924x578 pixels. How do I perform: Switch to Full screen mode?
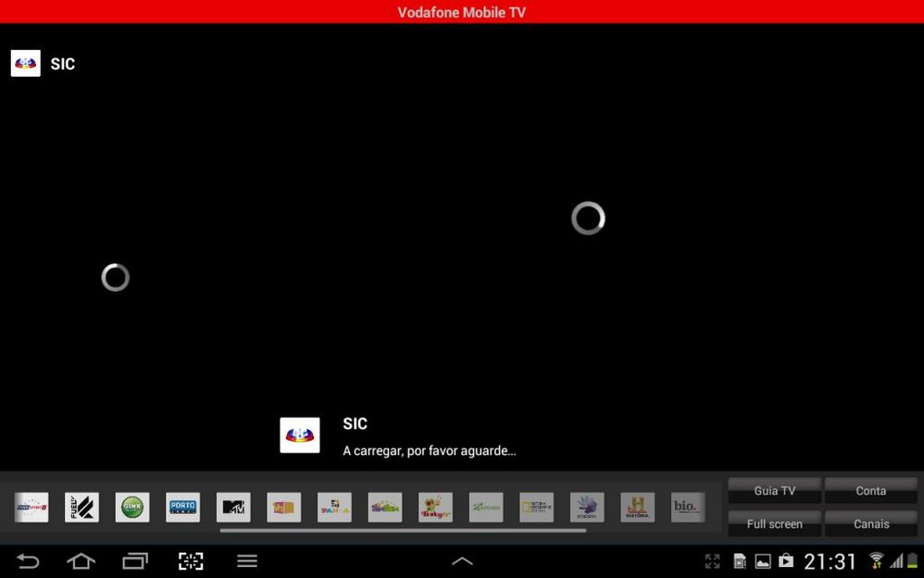[774, 523]
